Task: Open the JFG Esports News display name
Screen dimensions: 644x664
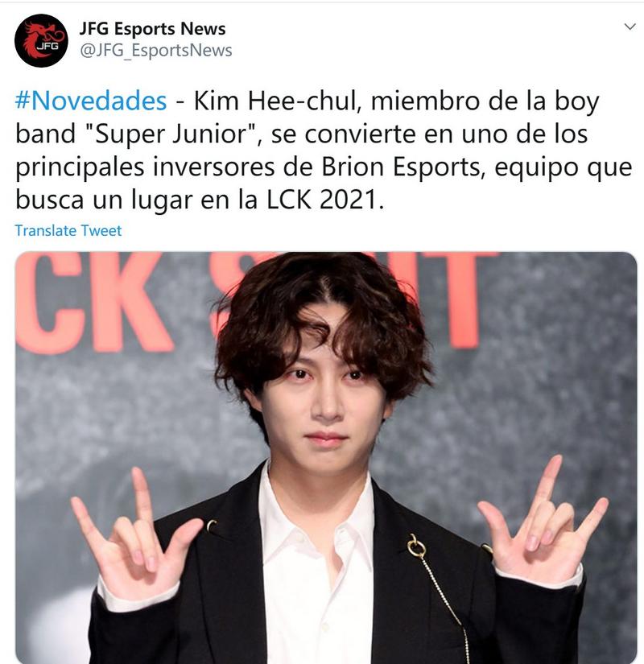Action: 152,29
